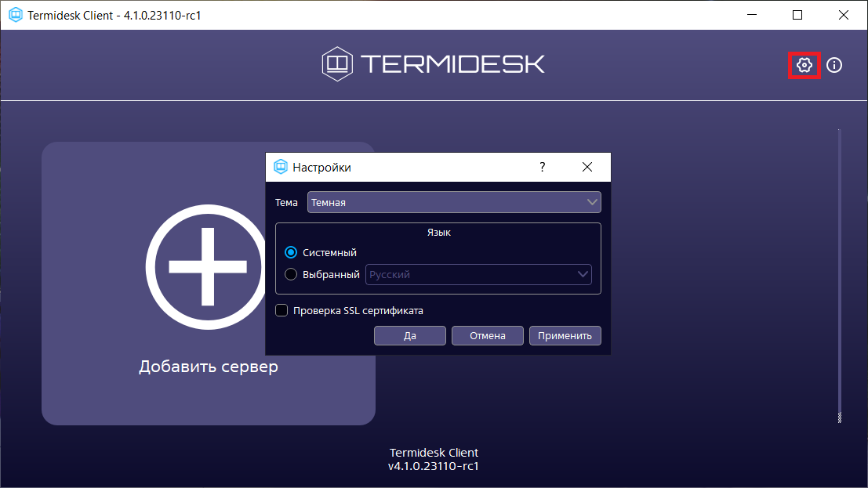
Task: Enable Проверка SSL сертификата checkbox
Action: [x=281, y=310]
